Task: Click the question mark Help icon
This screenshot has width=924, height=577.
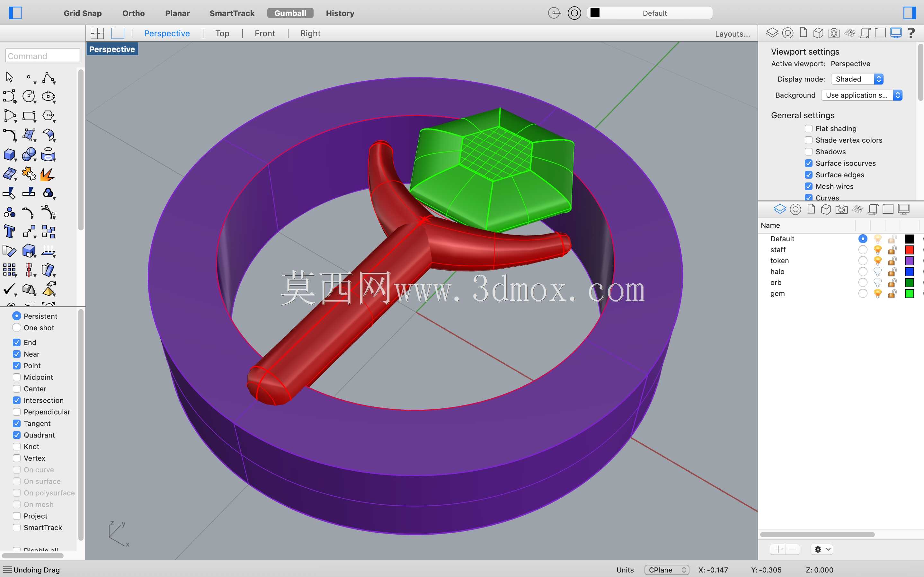Action: click(x=911, y=33)
